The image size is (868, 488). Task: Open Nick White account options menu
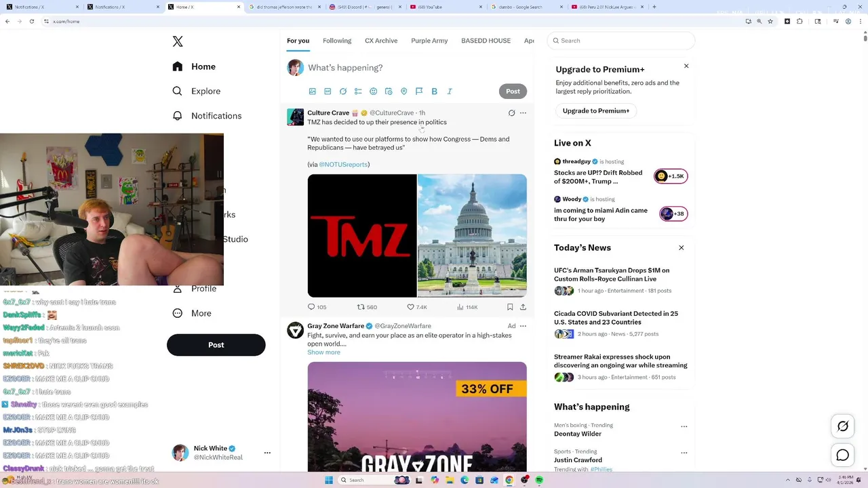pyautogui.click(x=267, y=453)
